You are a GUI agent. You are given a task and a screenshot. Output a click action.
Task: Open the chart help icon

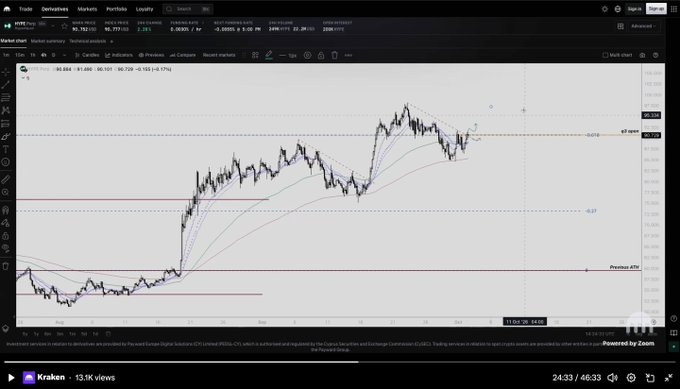pyautogui.click(x=656, y=55)
